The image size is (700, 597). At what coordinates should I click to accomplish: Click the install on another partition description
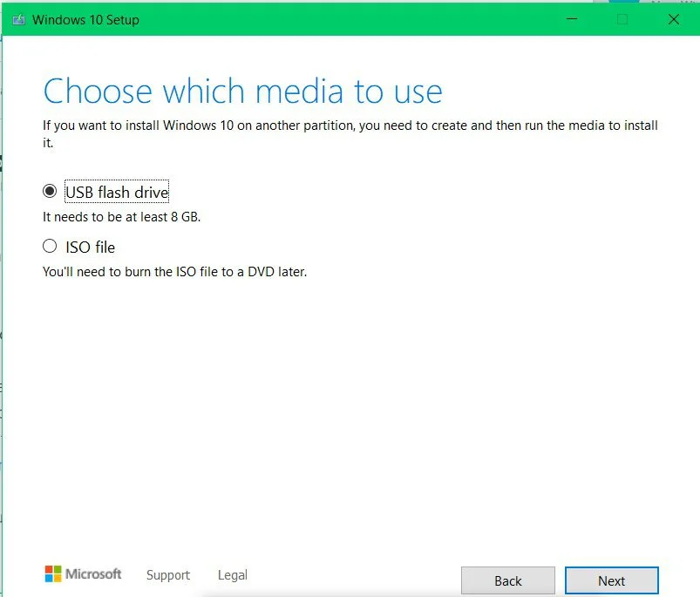(x=350, y=134)
